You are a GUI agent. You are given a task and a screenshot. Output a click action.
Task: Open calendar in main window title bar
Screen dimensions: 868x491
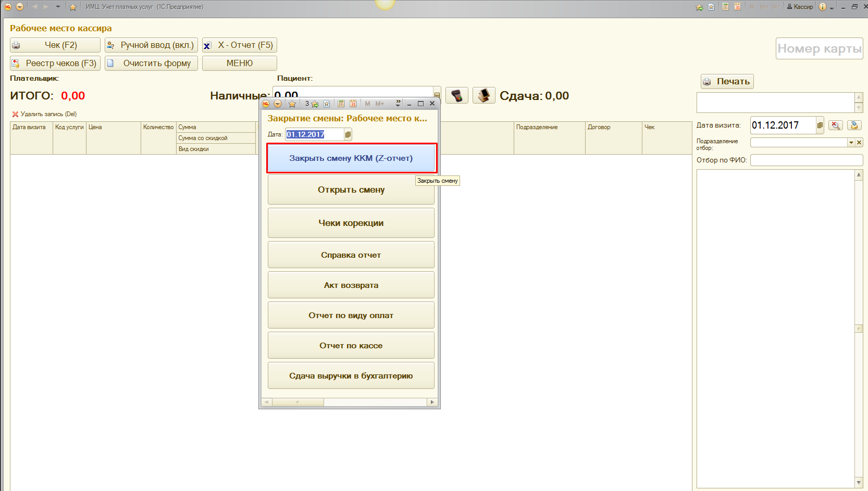tap(737, 7)
